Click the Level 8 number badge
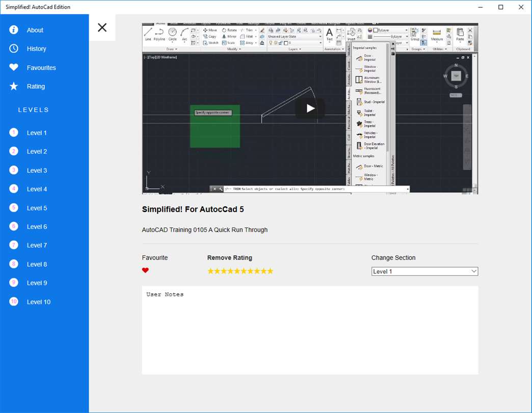Image resolution: width=532 pixels, height=413 pixels. 14,264
